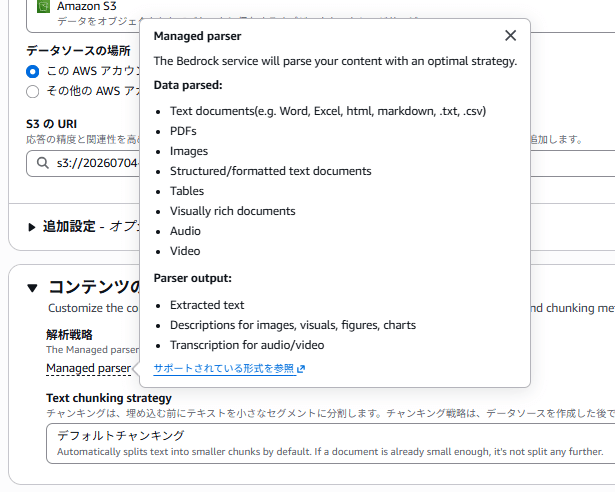Click the magnifier icon in S3 URI field

42,163
